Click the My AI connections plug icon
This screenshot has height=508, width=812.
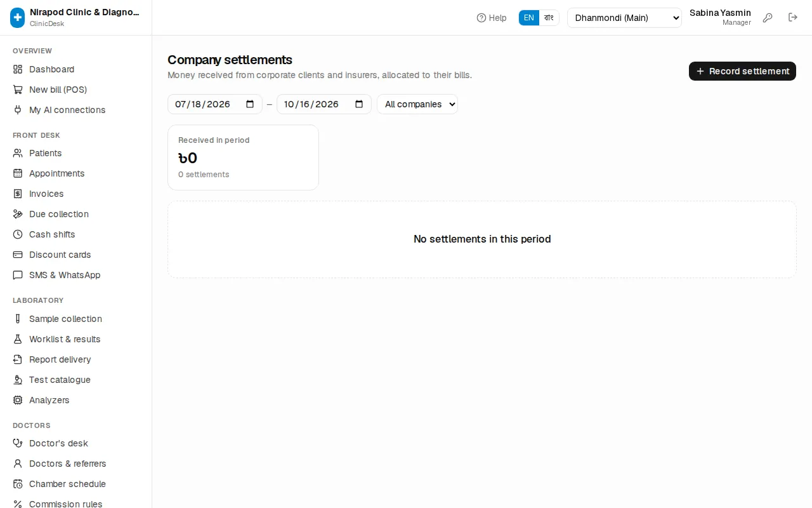[x=18, y=110]
